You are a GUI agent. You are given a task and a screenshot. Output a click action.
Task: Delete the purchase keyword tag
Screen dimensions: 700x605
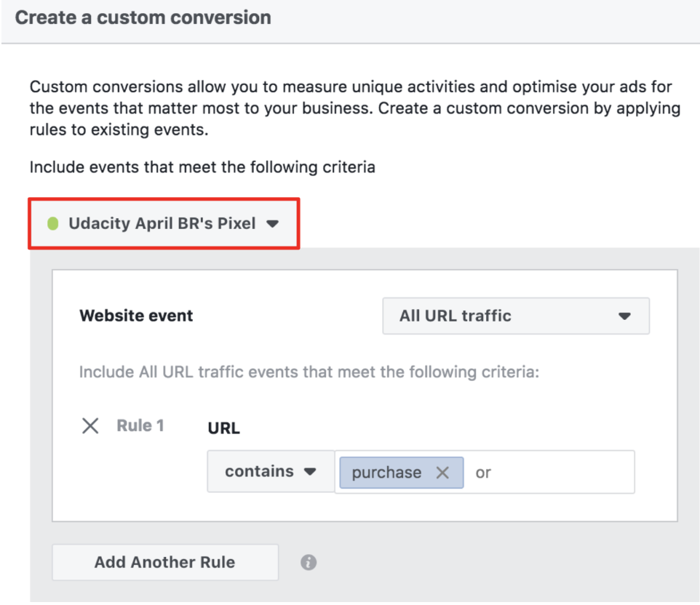click(442, 473)
